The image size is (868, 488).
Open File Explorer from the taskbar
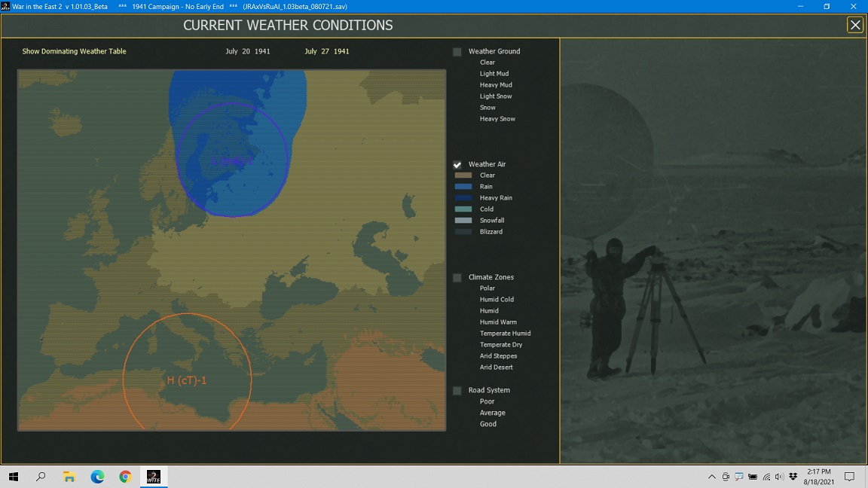click(x=69, y=477)
